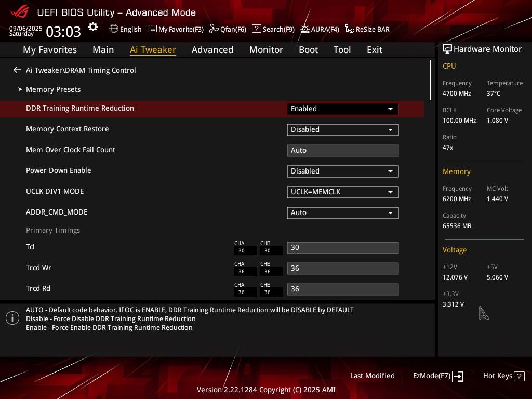
Task: Switch to Monitor tab
Action: point(266,50)
